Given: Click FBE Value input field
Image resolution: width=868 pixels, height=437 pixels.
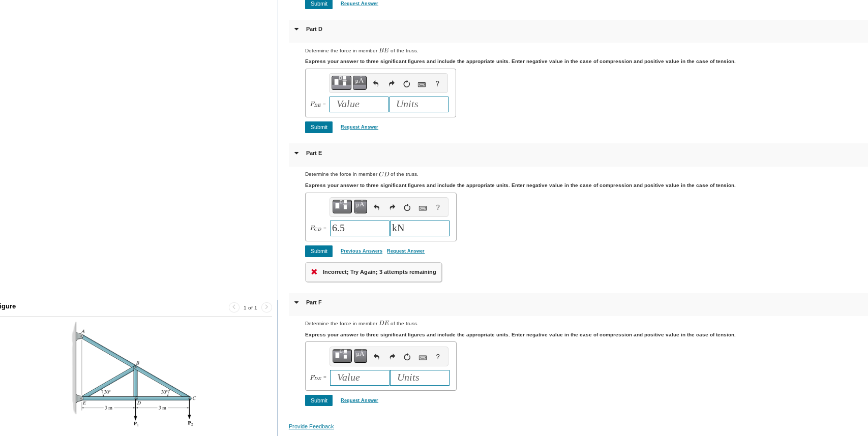Looking at the screenshot, I should pos(359,104).
